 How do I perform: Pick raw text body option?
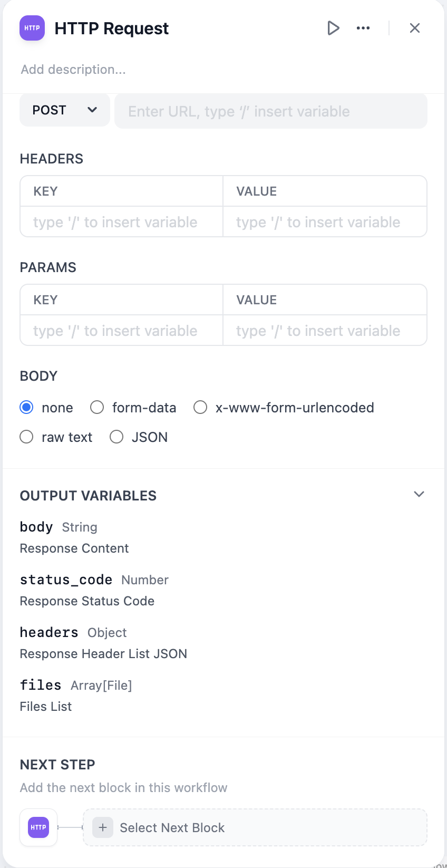pos(27,437)
